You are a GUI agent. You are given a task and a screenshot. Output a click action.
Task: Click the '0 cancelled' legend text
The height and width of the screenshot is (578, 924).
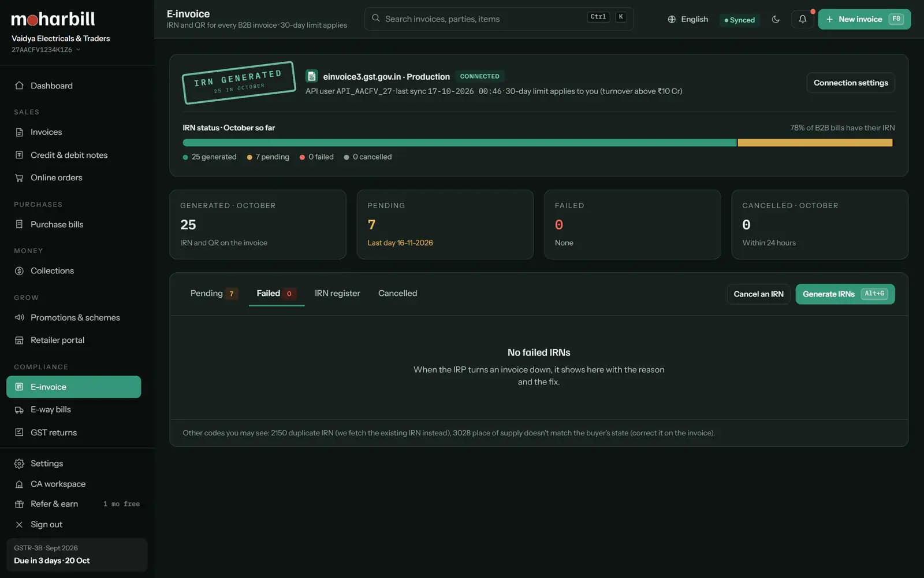[372, 157]
